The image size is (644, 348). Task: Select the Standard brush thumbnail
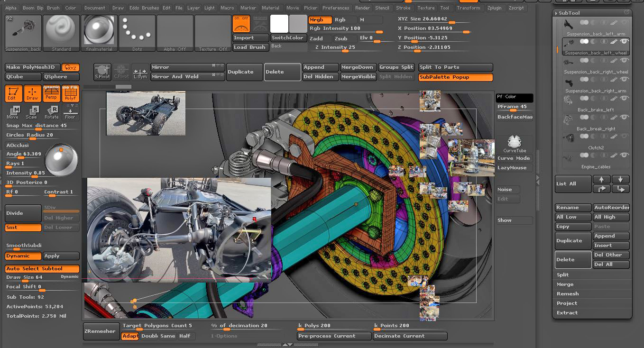[61, 32]
